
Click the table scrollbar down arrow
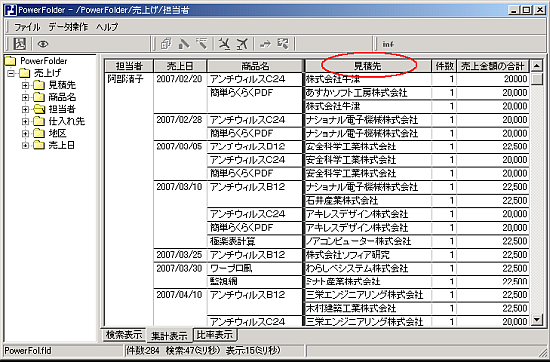[x=537, y=319]
